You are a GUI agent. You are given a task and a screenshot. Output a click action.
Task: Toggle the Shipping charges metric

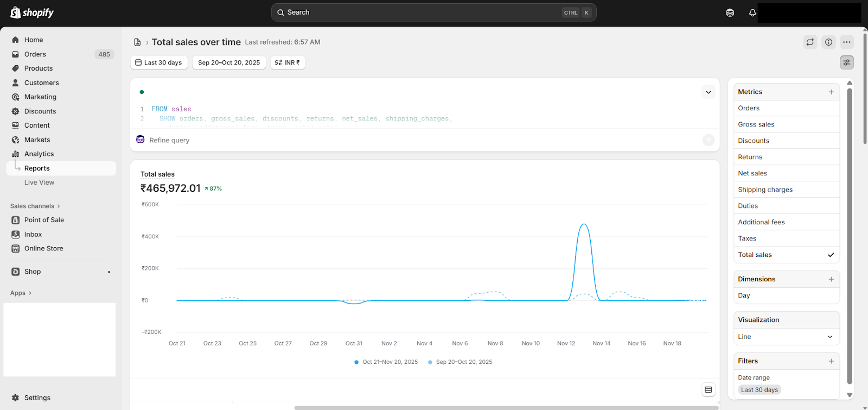(x=787, y=190)
